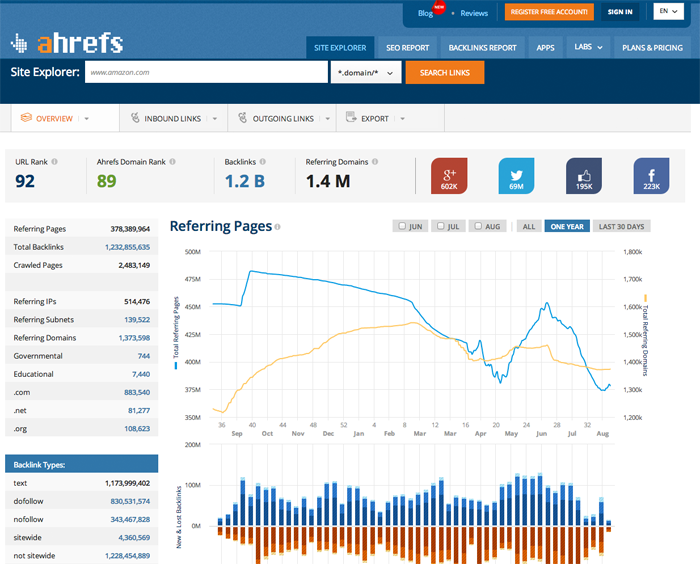This screenshot has width=700, height=564.
Task: Expand the Inbound Links dropdown arrow
Action: point(215,119)
